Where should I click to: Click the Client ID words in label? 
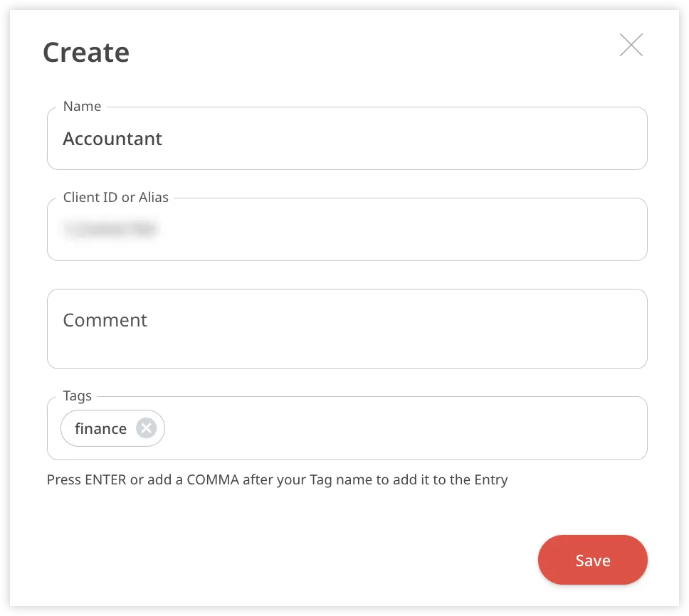[90, 198]
